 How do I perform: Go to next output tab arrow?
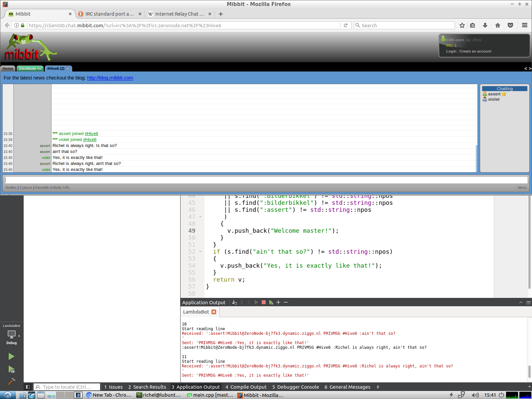coord(249,302)
